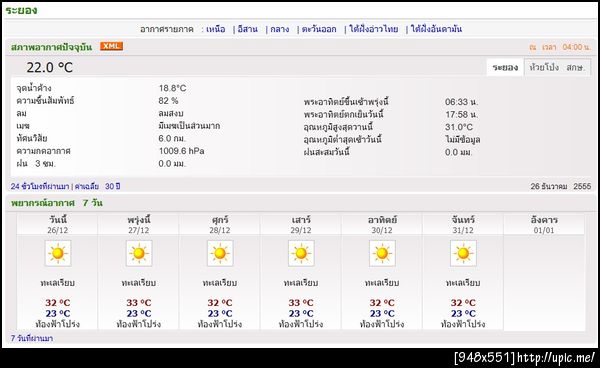Viewport: 600px width, 368px height.
Task: Click the อังคาร 01/01 column header
Action: (544, 225)
